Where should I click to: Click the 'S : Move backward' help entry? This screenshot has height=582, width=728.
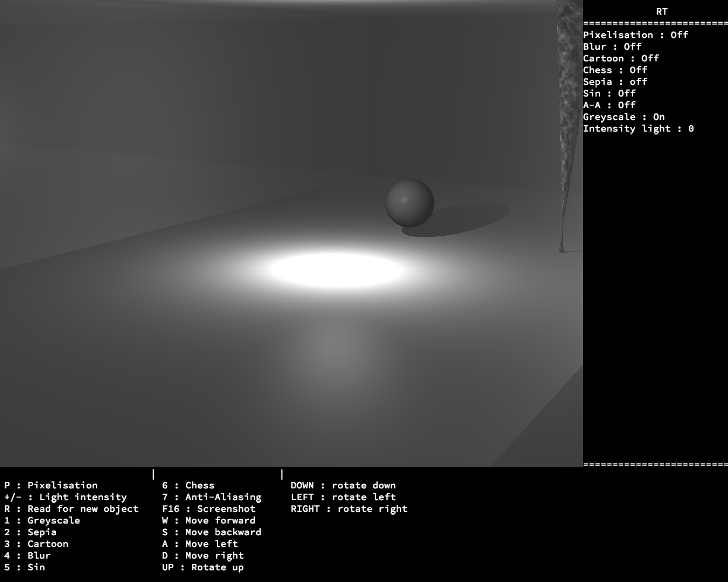tap(212, 532)
